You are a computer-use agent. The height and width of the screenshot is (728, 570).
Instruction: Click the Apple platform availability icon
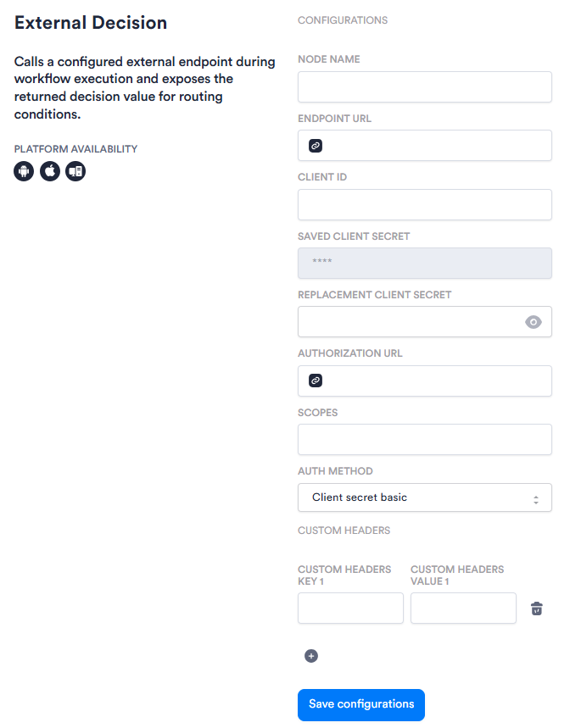[50, 171]
